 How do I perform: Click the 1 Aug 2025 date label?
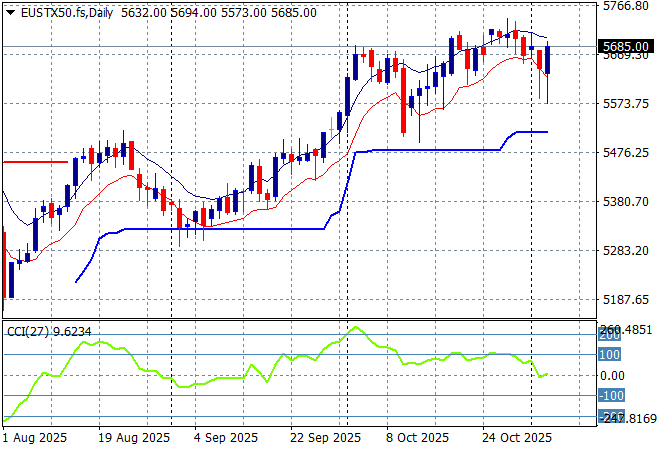(33, 438)
